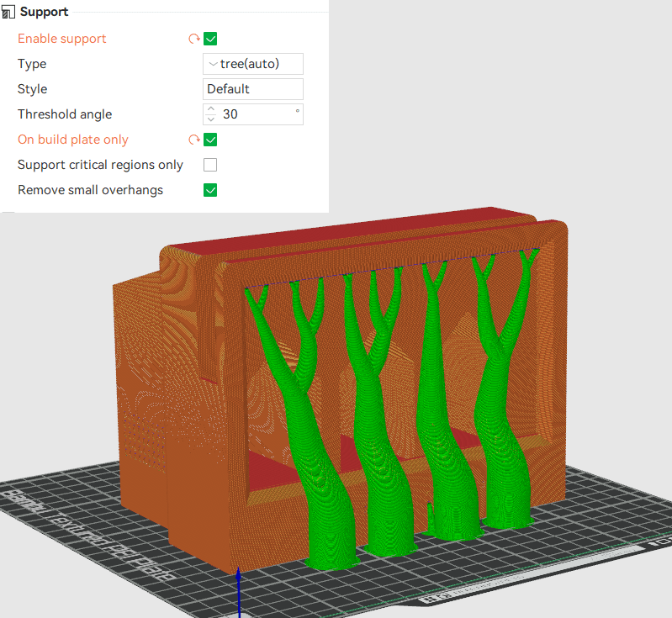Click the Type label

(32, 64)
